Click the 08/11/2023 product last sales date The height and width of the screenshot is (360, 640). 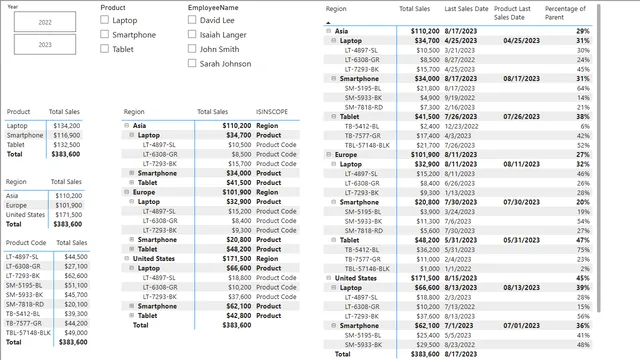click(521, 164)
